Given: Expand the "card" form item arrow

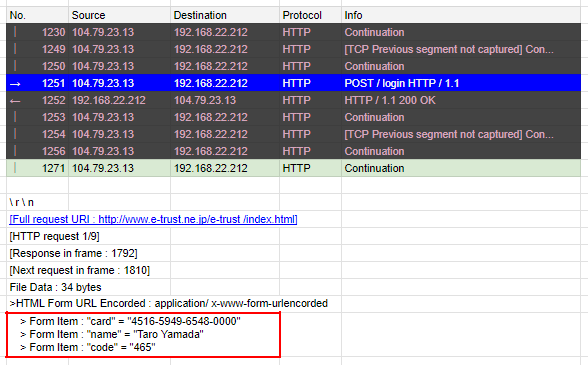Looking at the screenshot, I should click(23, 321).
